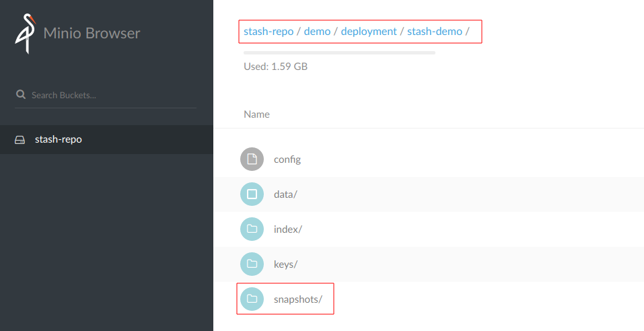Click the index/ folder icon
Screen dimensions: 644x331
click(252, 229)
